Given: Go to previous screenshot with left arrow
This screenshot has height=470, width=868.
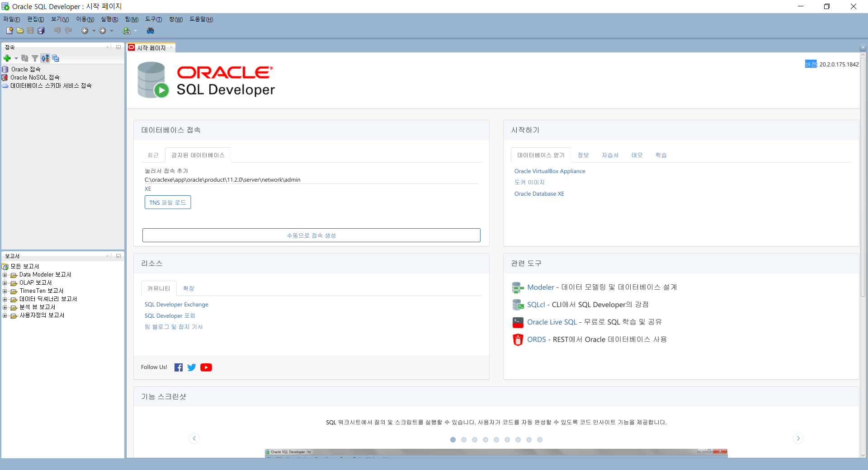Looking at the screenshot, I should [x=194, y=438].
